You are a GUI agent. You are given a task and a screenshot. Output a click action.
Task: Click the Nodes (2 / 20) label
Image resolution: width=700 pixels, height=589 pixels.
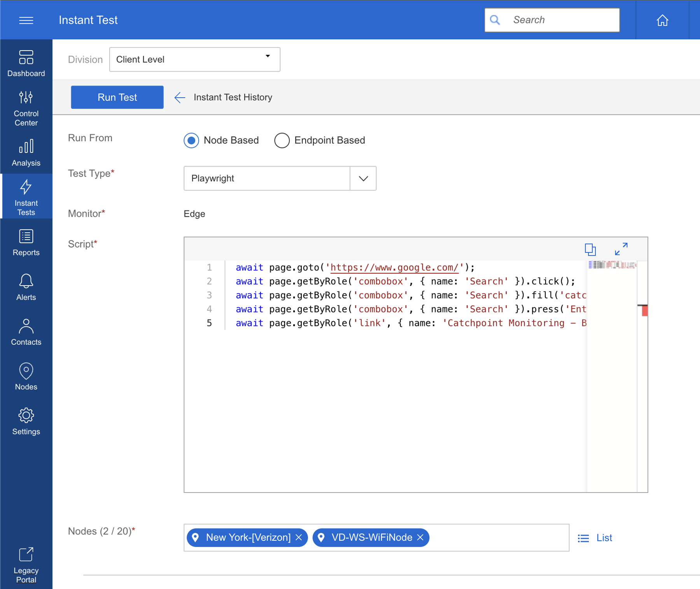101,531
